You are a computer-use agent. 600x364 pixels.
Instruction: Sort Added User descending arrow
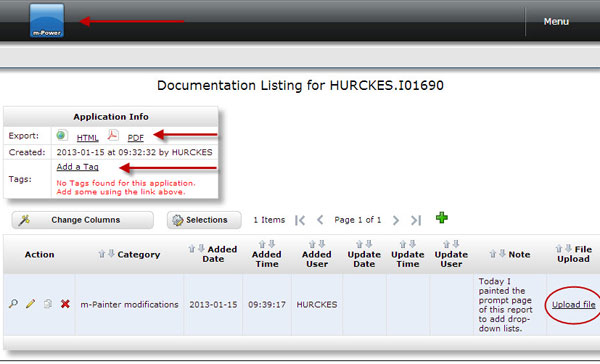click(322, 244)
